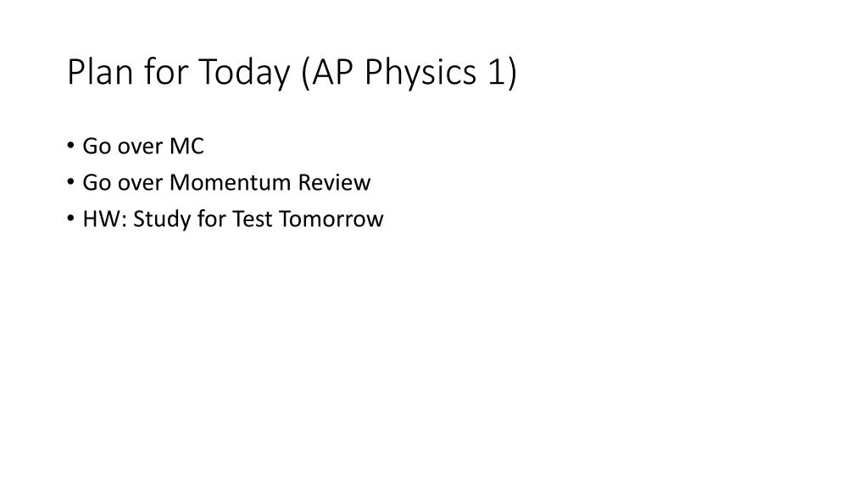
Task: Click the word 'for' in the title
Action: 166,72
